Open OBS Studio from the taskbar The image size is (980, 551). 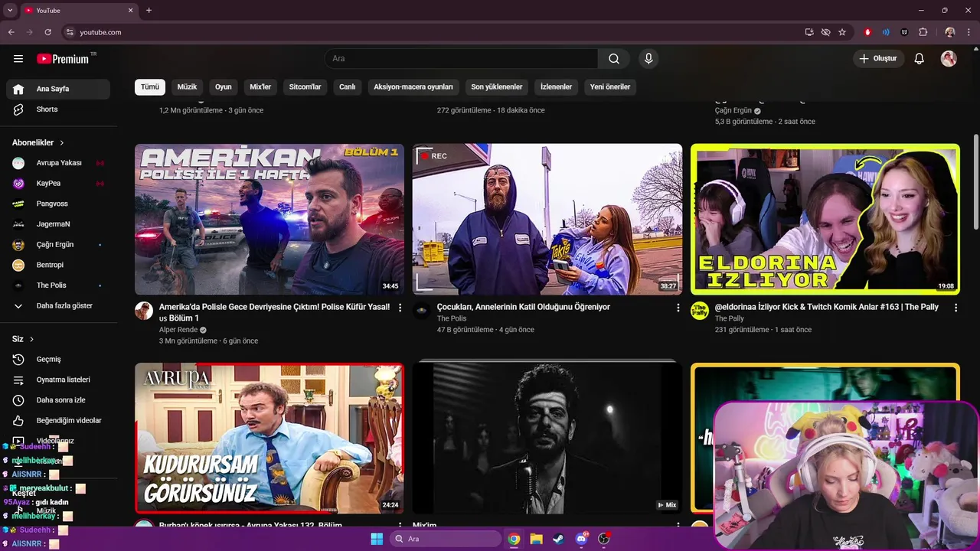pos(603,539)
